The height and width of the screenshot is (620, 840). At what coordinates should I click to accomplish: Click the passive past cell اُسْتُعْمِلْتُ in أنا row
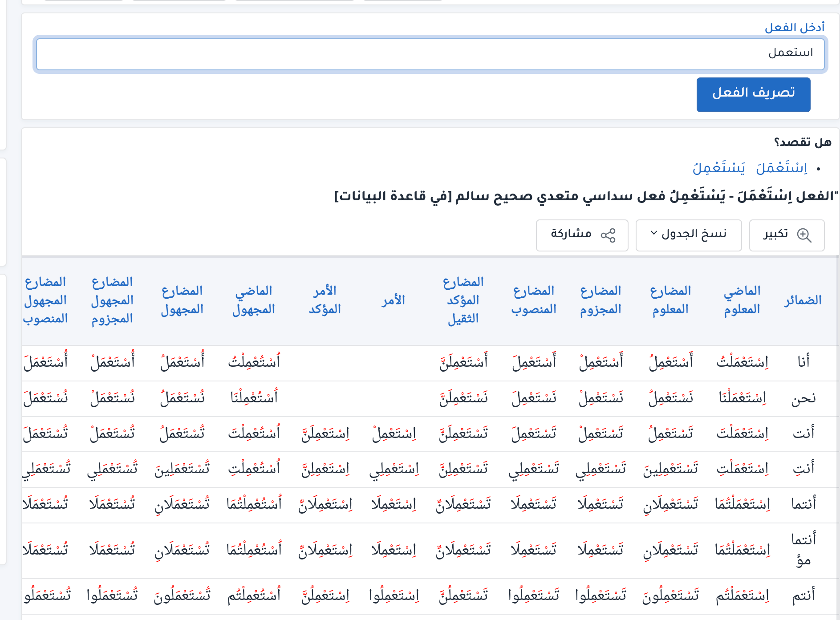tap(254, 361)
